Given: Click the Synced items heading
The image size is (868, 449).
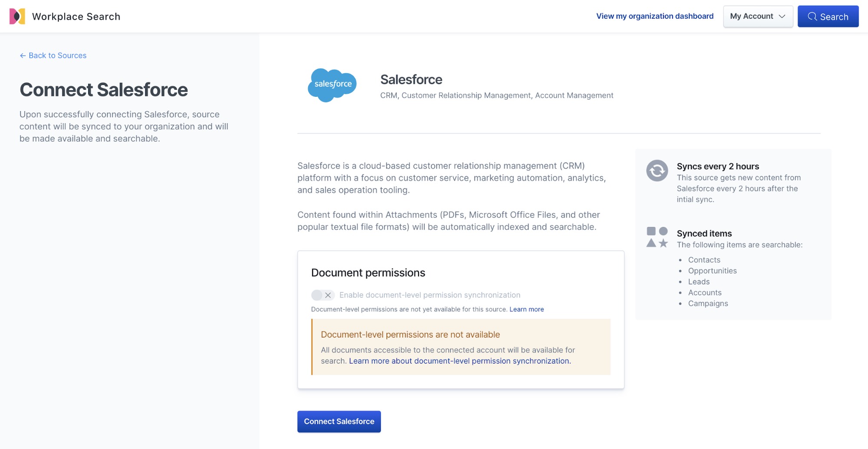Looking at the screenshot, I should [x=704, y=233].
